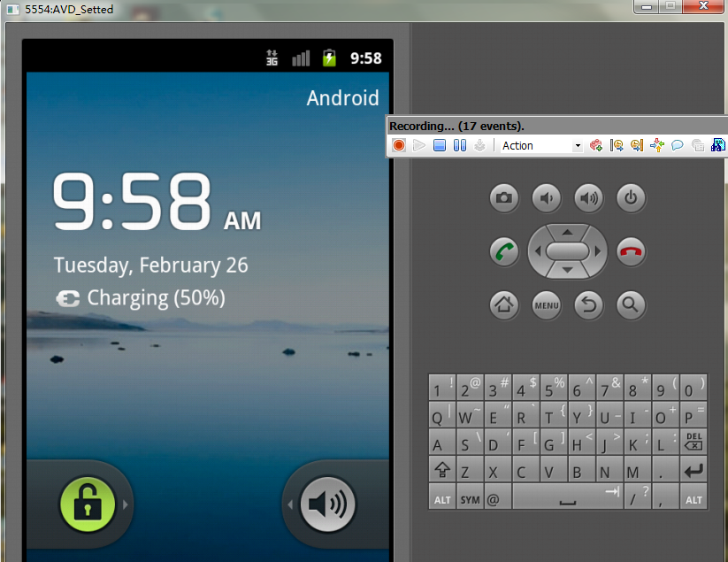
Task: Click the right ALT key on emulator keyboard
Action: (694, 497)
